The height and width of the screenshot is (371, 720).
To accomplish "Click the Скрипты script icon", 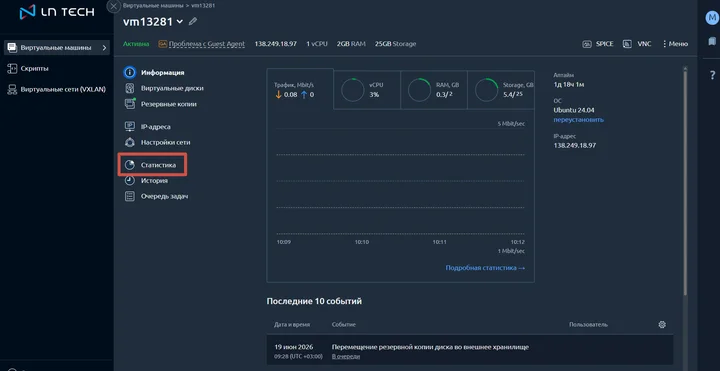I will click(x=12, y=68).
